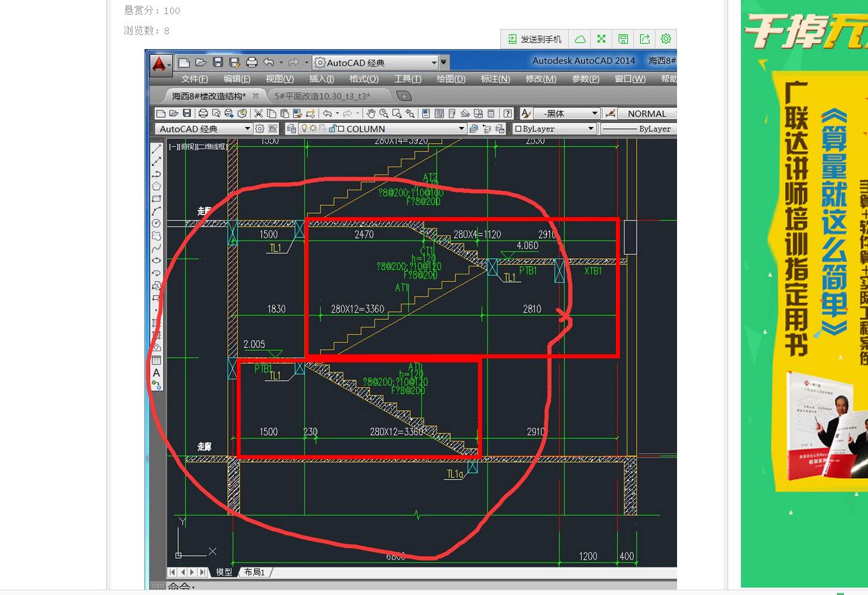The height and width of the screenshot is (595, 868).
Task: Select the Table tool in draw toolbar
Action: 156,360
